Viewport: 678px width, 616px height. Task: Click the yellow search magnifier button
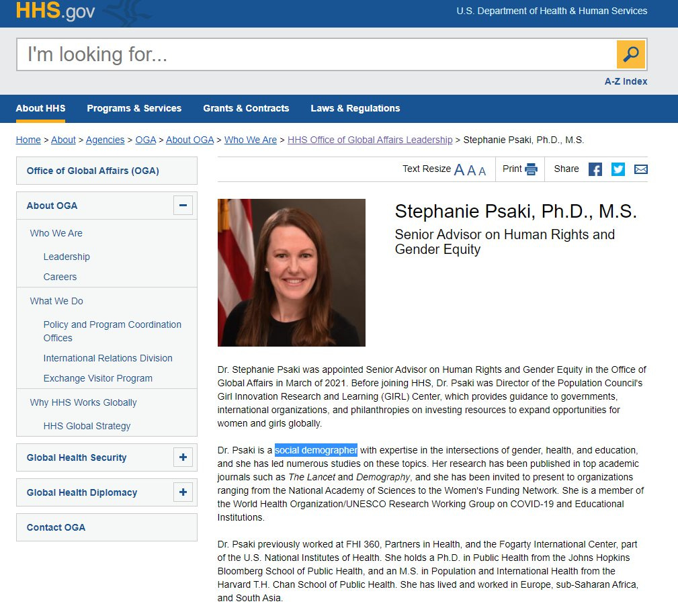630,54
